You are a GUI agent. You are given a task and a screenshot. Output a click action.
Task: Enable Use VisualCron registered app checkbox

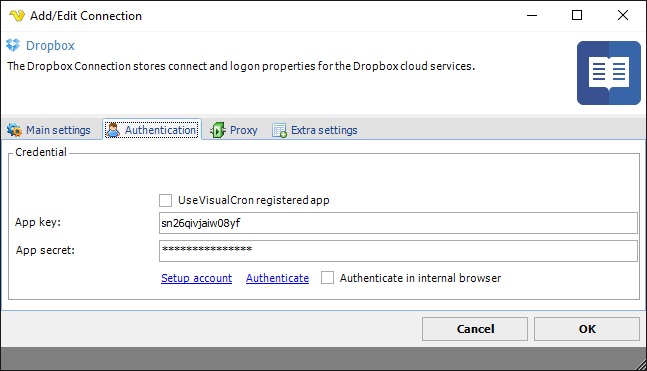click(x=165, y=201)
